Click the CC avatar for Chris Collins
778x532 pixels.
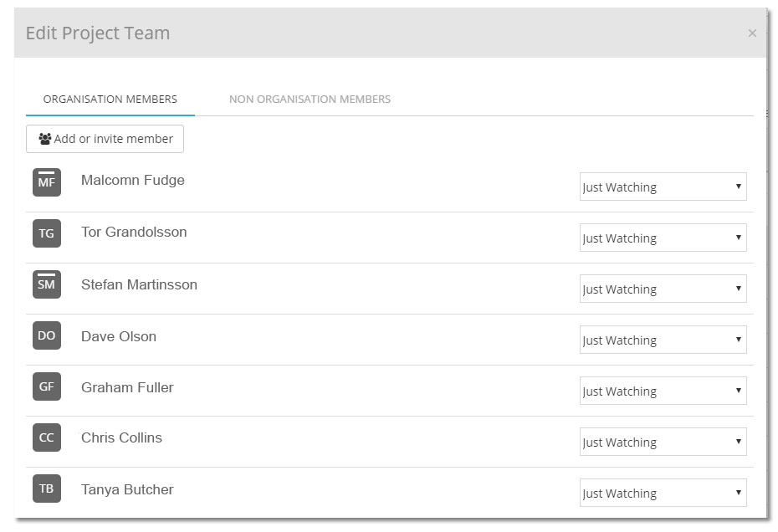click(47, 437)
